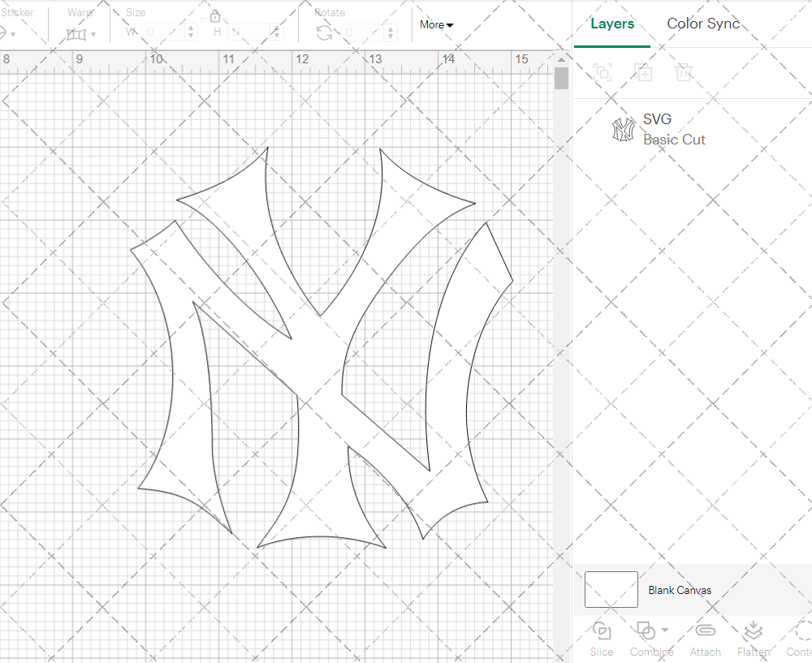
Task: Click the Size width input field
Action: tap(163, 32)
